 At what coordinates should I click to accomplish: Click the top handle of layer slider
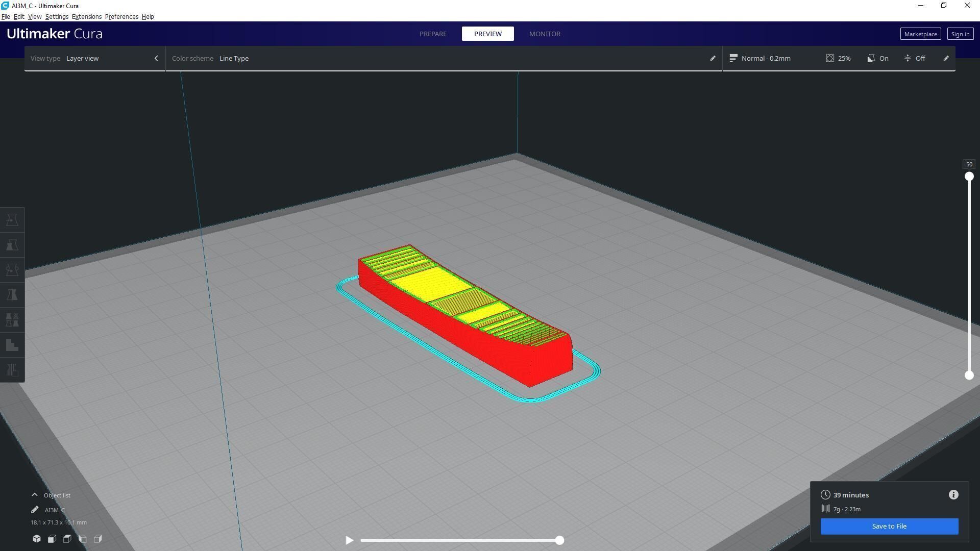[x=969, y=177]
